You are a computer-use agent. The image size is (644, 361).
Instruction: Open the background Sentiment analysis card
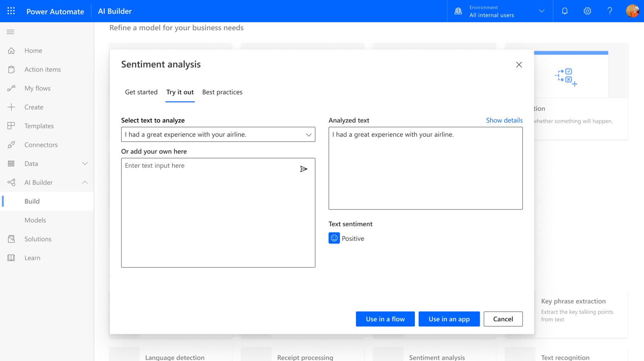tap(434, 355)
